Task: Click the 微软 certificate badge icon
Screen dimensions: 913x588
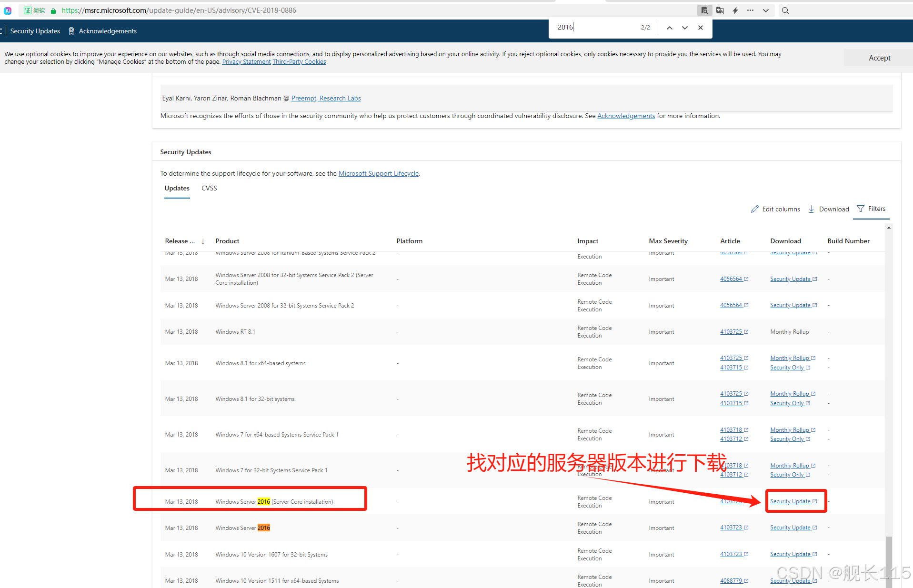Action: 34,10
